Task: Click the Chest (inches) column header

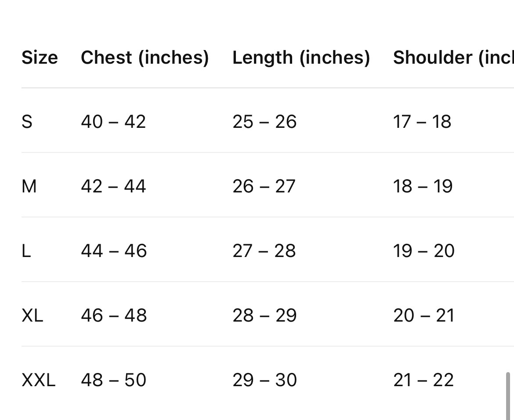Action: [145, 58]
